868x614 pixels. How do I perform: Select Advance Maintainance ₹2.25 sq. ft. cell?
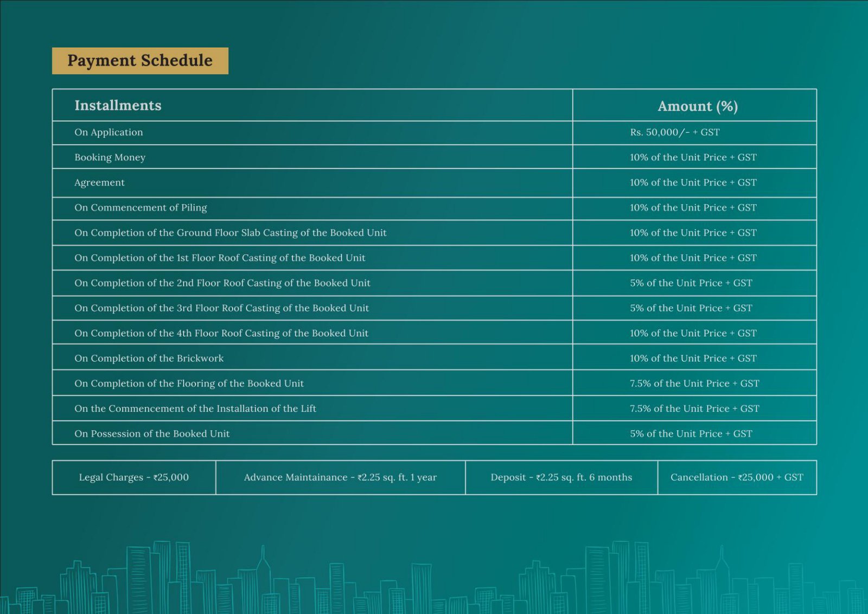[x=341, y=477]
